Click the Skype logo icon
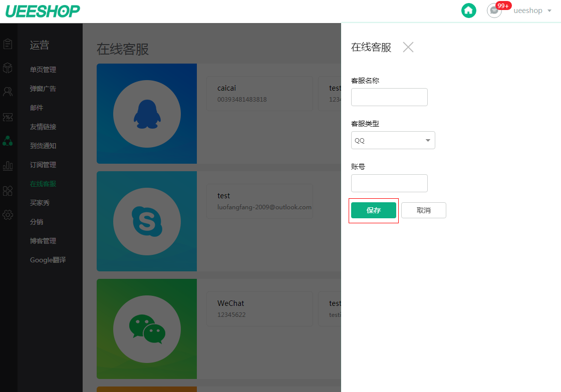The width and height of the screenshot is (561, 392). pyautogui.click(x=147, y=221)
